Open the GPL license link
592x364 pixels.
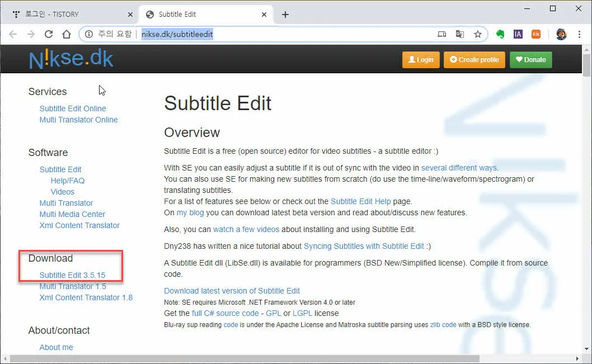pos(274,314)
